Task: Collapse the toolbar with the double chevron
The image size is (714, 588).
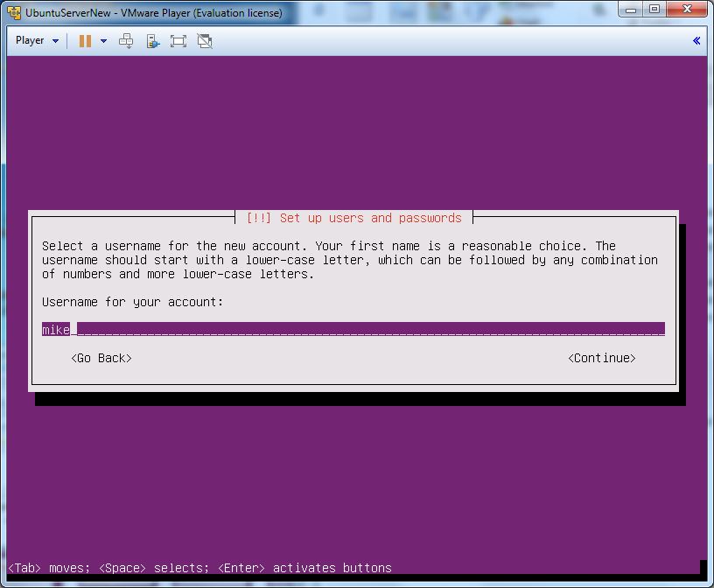Action: (x=696, y=41)
